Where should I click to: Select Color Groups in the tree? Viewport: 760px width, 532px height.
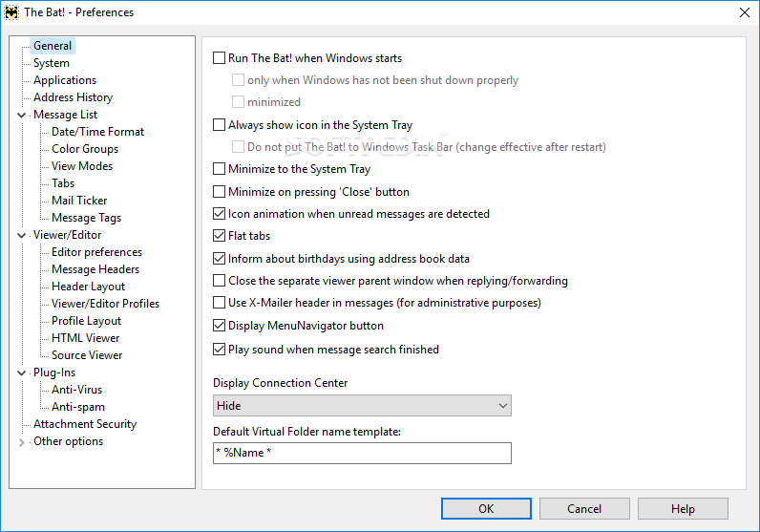pos(85,149)
